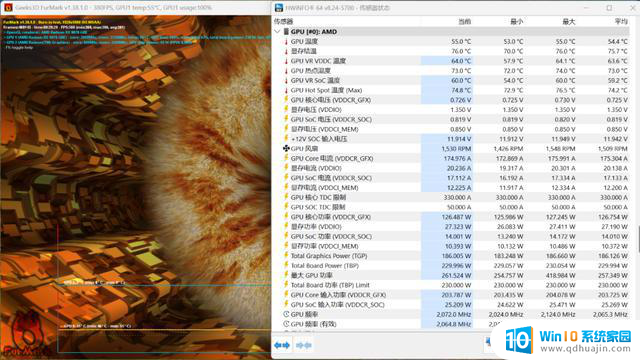
Task: Select the GPU 温度 sensor label
Action: (304, 41)
